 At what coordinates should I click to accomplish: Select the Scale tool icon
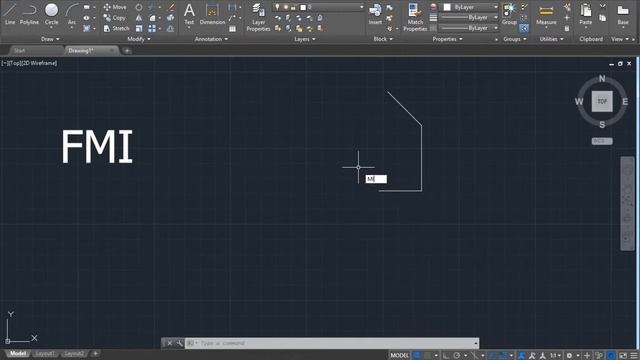[x=139, y=28]
